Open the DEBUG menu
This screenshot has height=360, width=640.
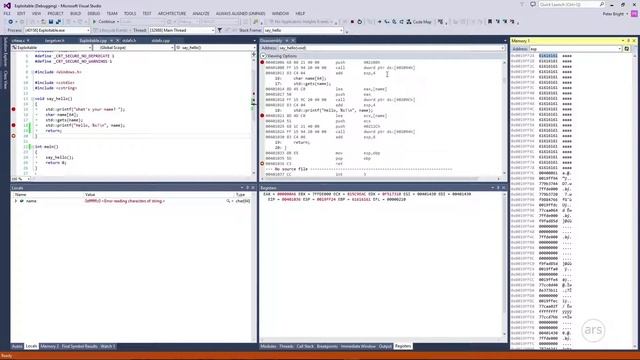93,13
